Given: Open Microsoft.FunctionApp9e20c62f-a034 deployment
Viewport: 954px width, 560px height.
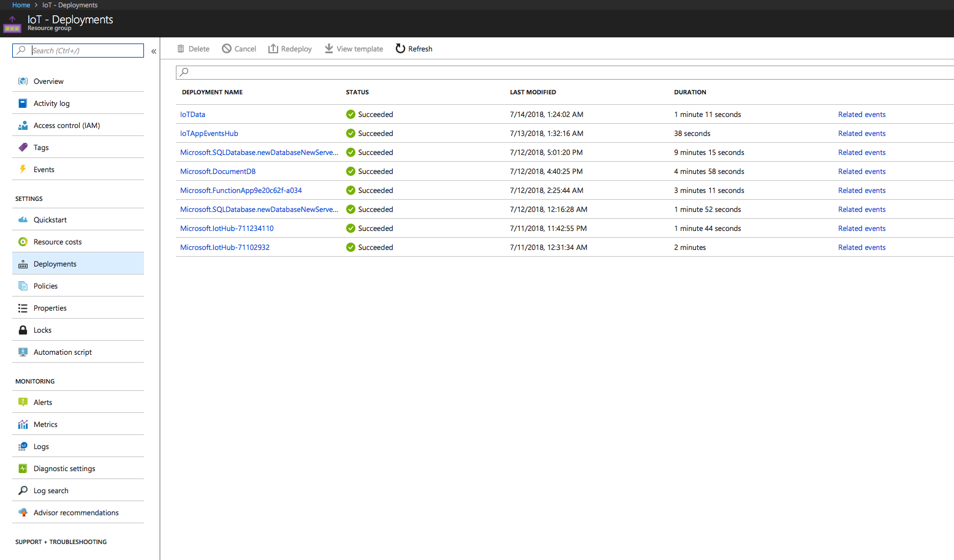Looking at the screenshot, I should [241, 191].
